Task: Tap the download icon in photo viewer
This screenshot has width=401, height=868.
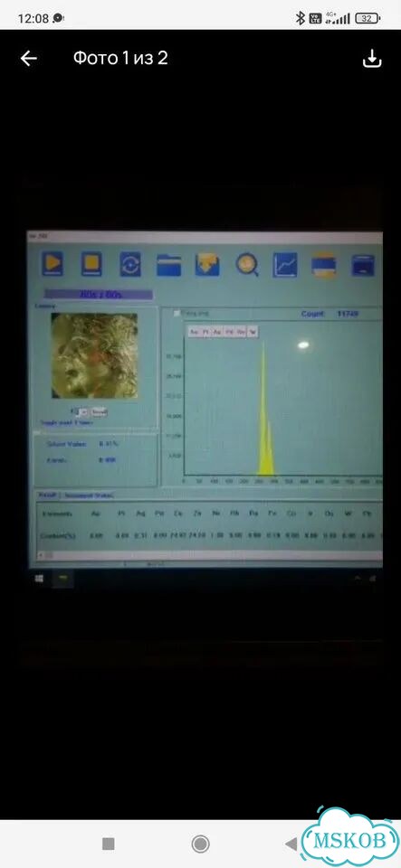Action: coord(372,58)
